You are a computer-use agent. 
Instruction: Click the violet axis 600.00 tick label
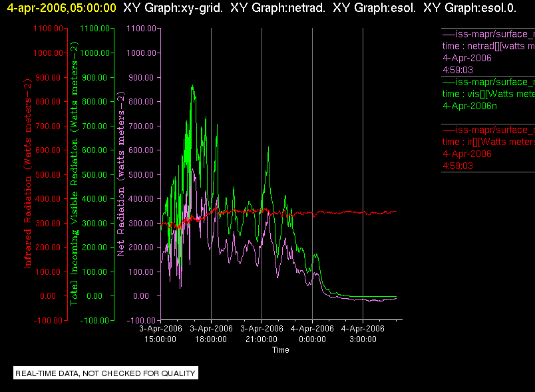coord(141,150)
